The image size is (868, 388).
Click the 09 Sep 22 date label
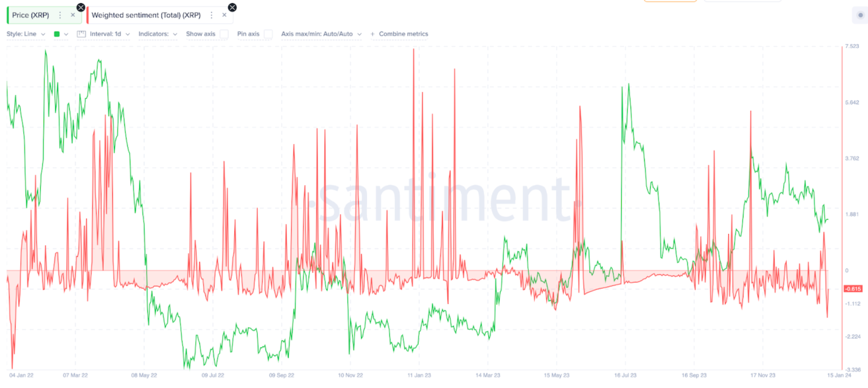(x=282, y=375)
